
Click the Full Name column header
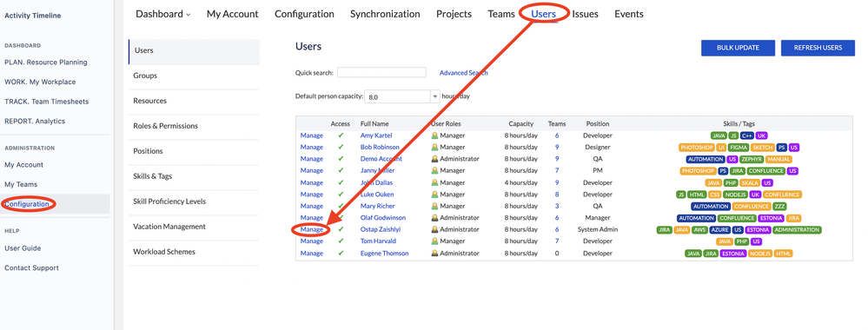point(374,124)
